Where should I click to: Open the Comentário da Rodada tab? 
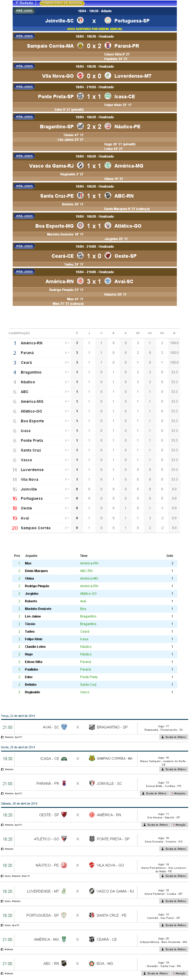coord(62,3)
